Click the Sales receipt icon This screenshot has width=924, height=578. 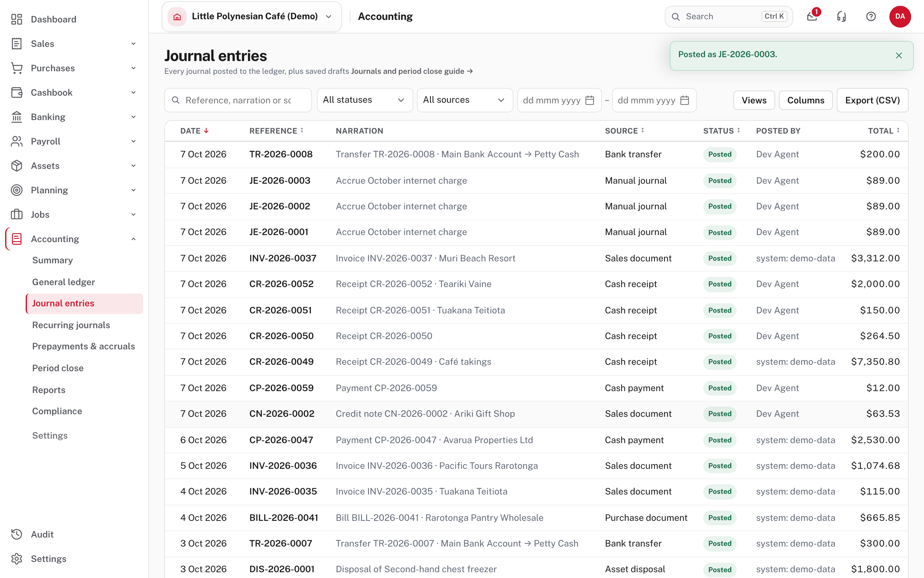tap(16, 44)
